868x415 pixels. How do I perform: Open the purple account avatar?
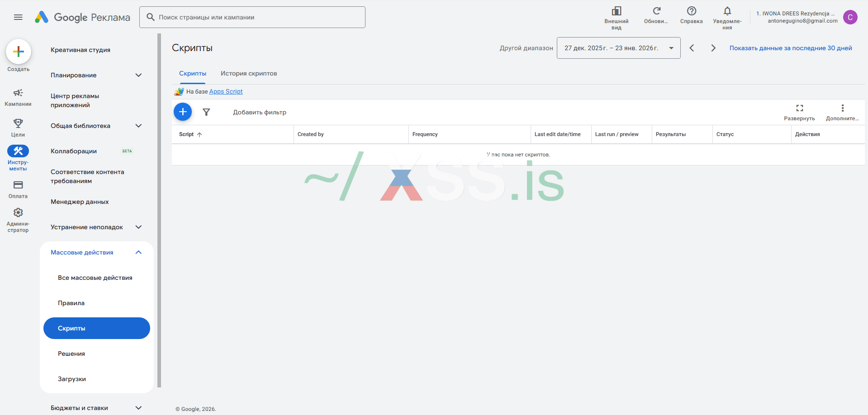(x=850, y=17)
